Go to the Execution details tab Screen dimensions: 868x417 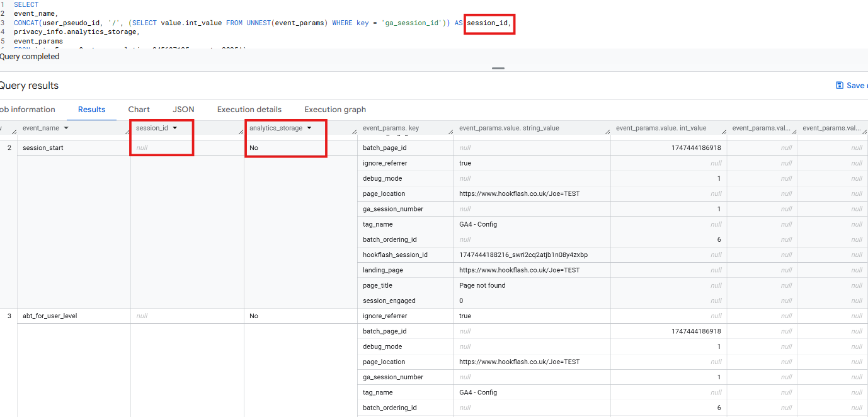(x=249, y=110)
